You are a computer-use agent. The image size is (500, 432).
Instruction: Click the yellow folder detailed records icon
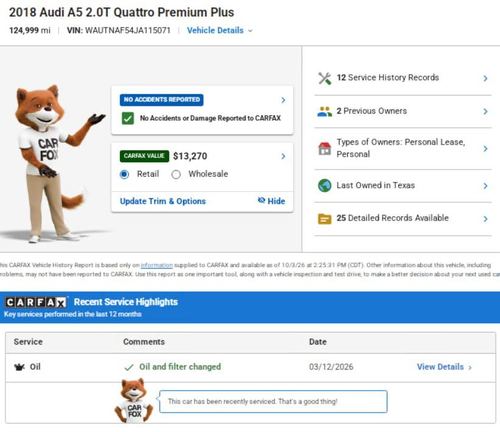324,219
